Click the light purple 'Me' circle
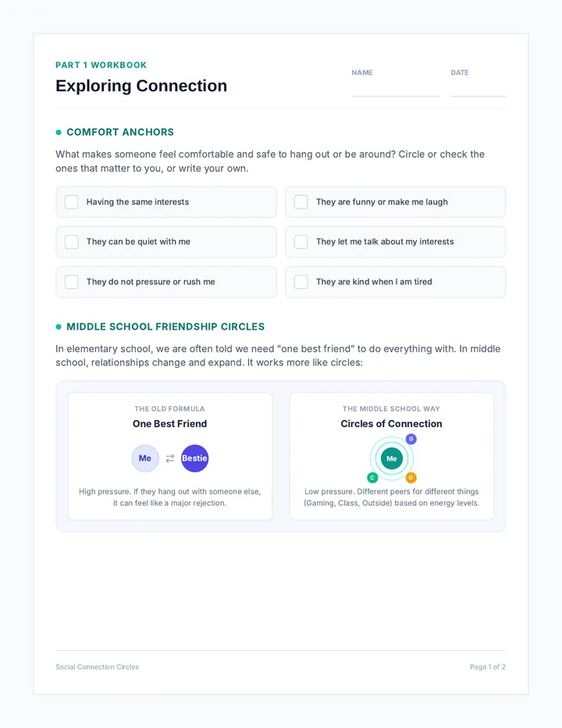 [x=145, y=459]
